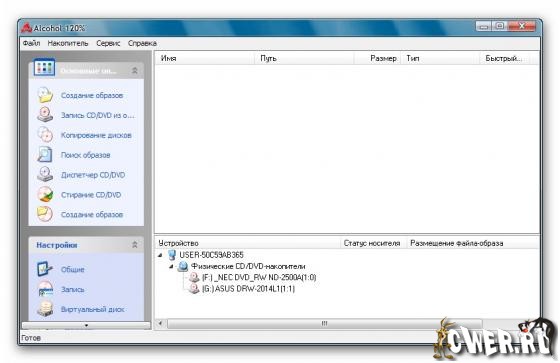Click the Запись settings link
The width and height of the screenshot is (560, 363).
72,289
